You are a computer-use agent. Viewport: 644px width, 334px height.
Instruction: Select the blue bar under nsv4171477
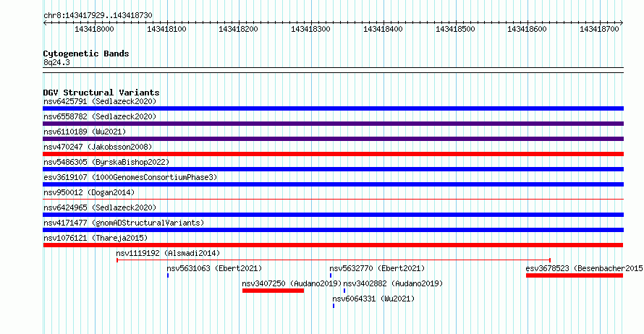333,230
